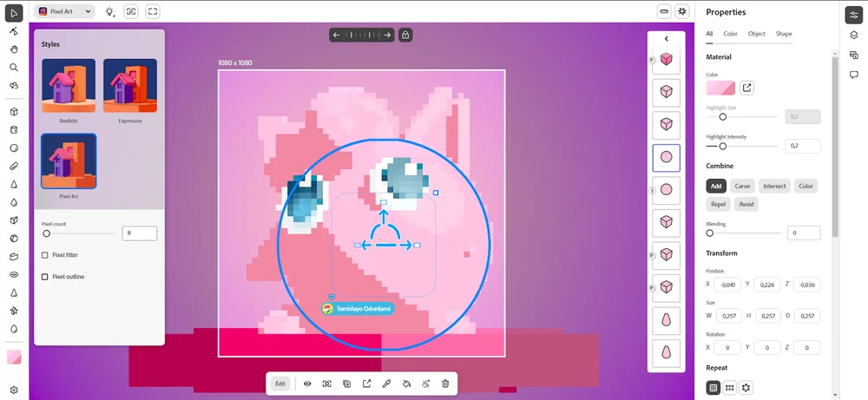Add a star shape from left toolbar

(x=14, y=311)
